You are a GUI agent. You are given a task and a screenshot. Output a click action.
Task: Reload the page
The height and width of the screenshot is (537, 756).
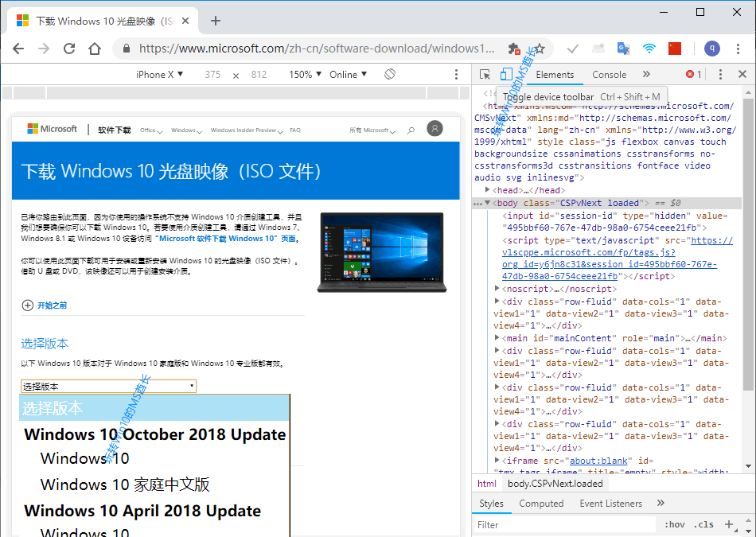[x=69, y=49]
